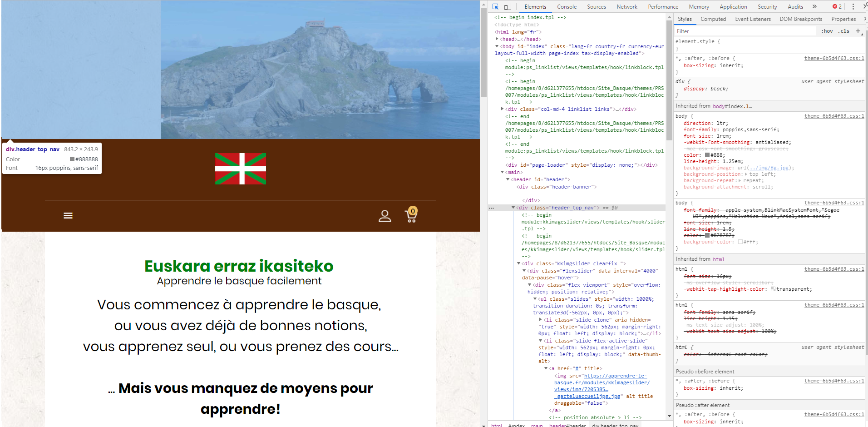Go to the Network tab

pos(627,7)
